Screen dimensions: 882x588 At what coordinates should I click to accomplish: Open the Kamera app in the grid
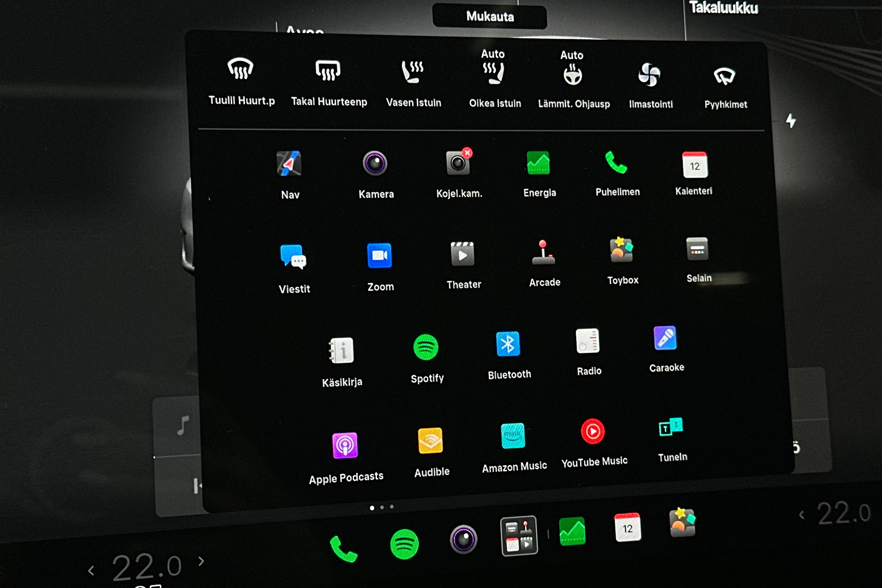pyautogui.click(x=375, y=163)
